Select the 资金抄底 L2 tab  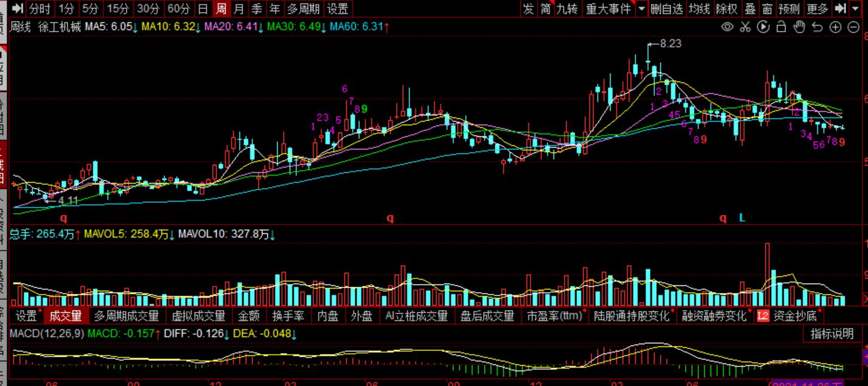(x=787, y=315)
